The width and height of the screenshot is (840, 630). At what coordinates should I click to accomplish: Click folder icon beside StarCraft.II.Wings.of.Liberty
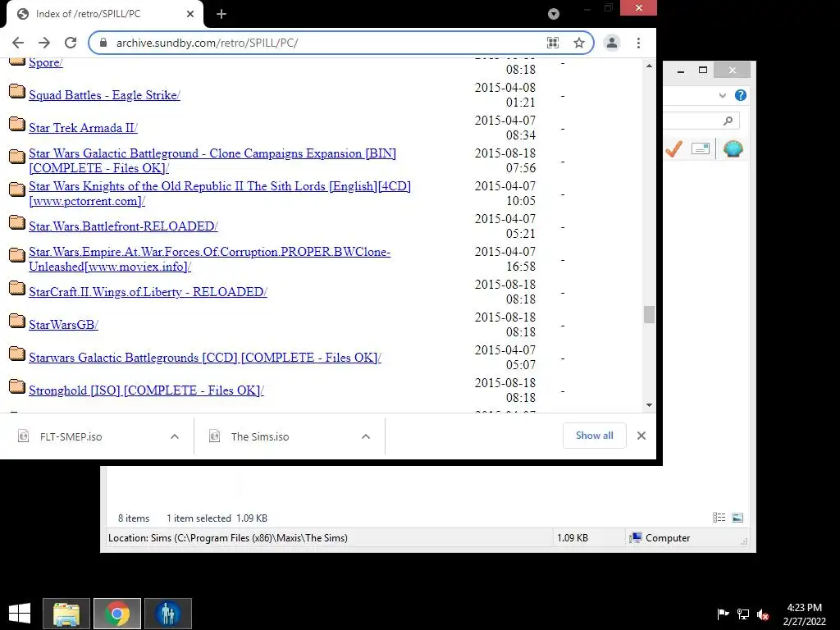point(17,288)
